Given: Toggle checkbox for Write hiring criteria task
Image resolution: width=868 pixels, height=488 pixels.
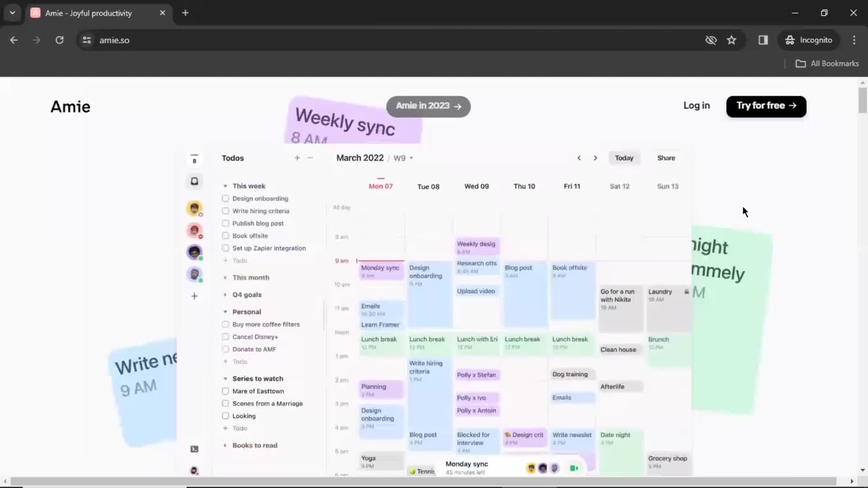Looking at the screenshot, I should coord(225,211).
